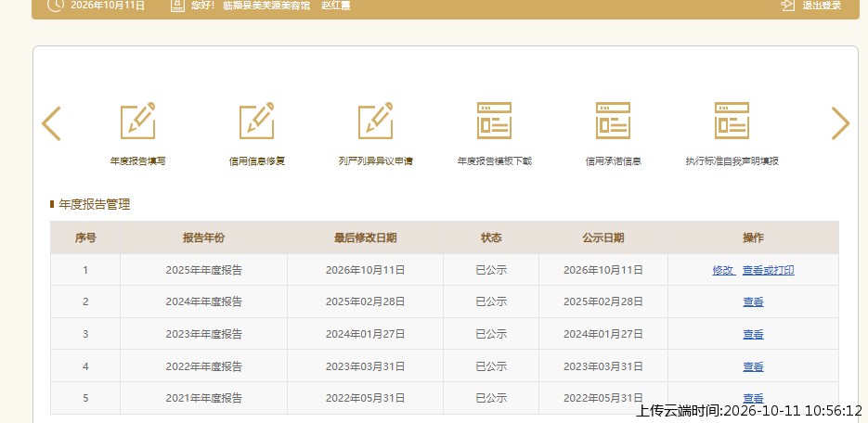This screenshot has width=868, height=423.
Task: Click 查看或打印 for 2025年年度报告
Action: [769, 270]
